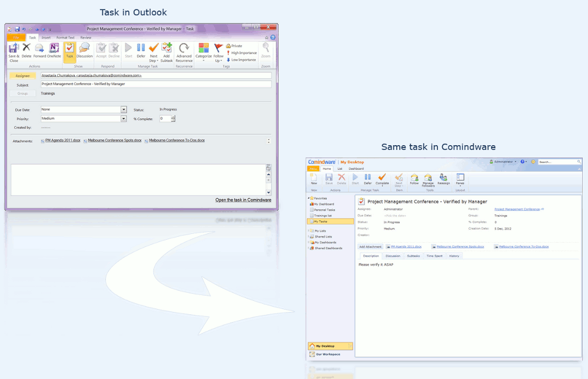Open the Administrator user dropdown in Comindware
This screenshot has height=379, width=588.
503,162
